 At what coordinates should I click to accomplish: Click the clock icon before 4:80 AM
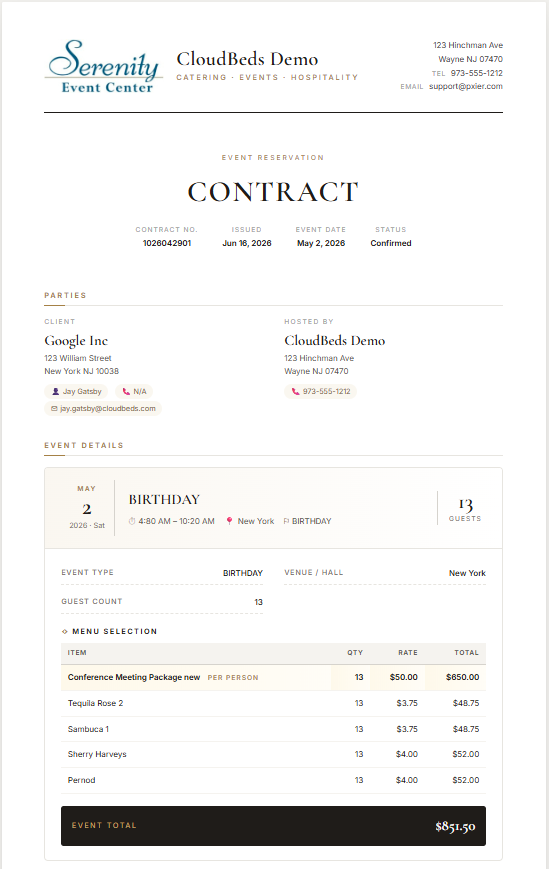132,521
